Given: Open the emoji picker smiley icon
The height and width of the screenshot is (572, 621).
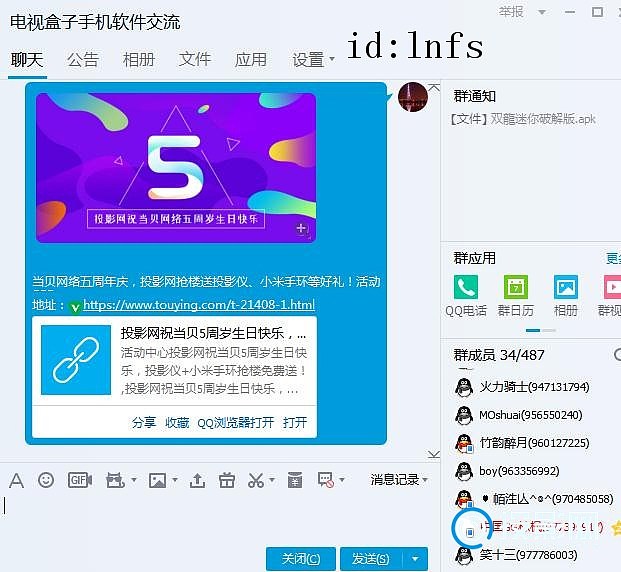Looking at the screenshot, I should tap(46, 480).
